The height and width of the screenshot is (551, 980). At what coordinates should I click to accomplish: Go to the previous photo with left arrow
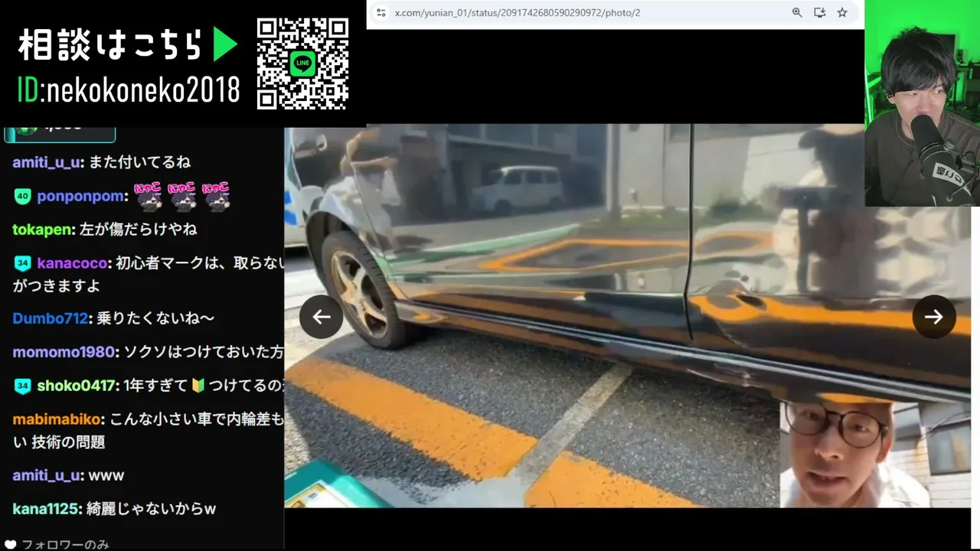point(322,317)
